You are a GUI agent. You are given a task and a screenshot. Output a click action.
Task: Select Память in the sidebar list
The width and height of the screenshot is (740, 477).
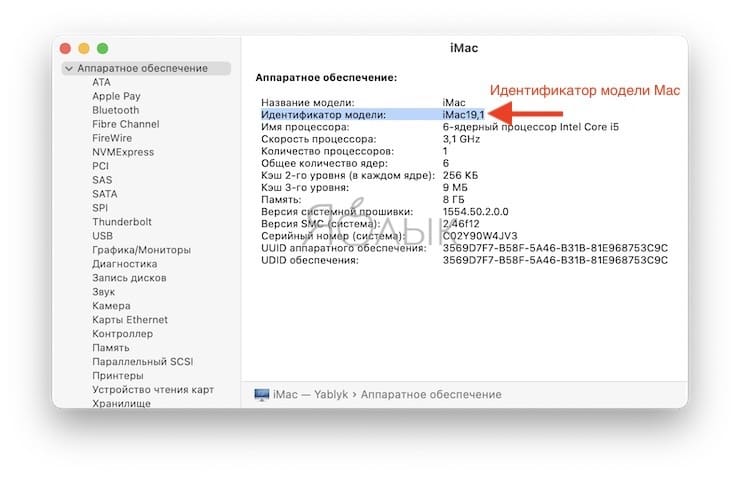pyautogui.click(x=111, y=348)
